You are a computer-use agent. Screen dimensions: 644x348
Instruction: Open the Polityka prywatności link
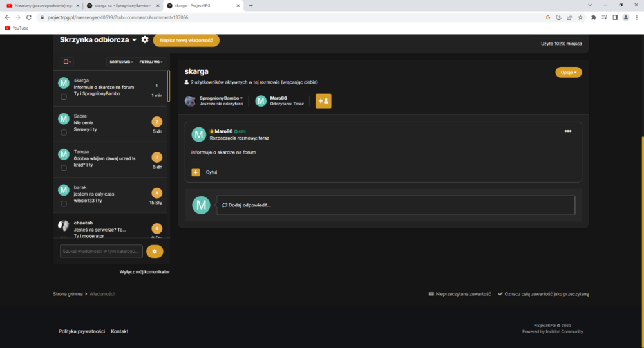[x=82, y=331]
